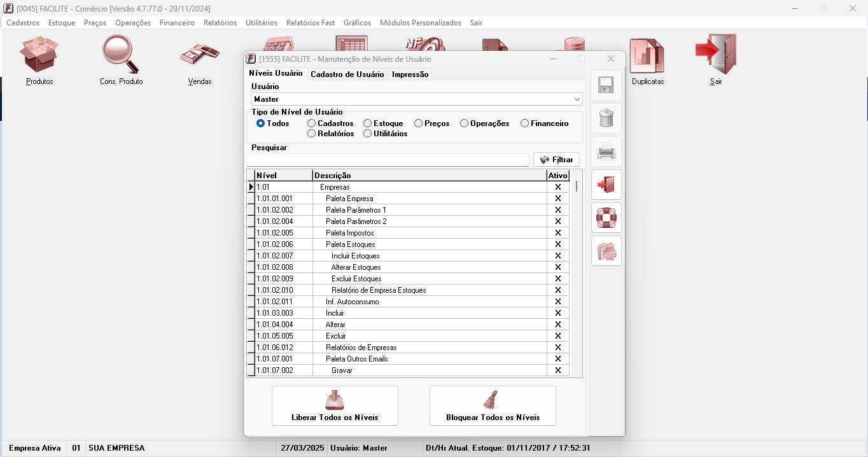Image resolution: width=868 pixels, height=457 pixels.
Task: Click the Pesquisar search input field
Action: (388, 160)
